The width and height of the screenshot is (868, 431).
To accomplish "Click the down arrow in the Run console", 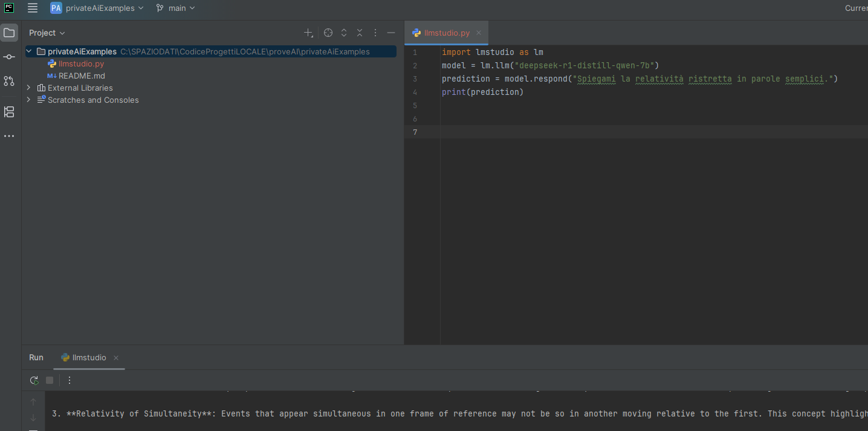I will 33,418.
